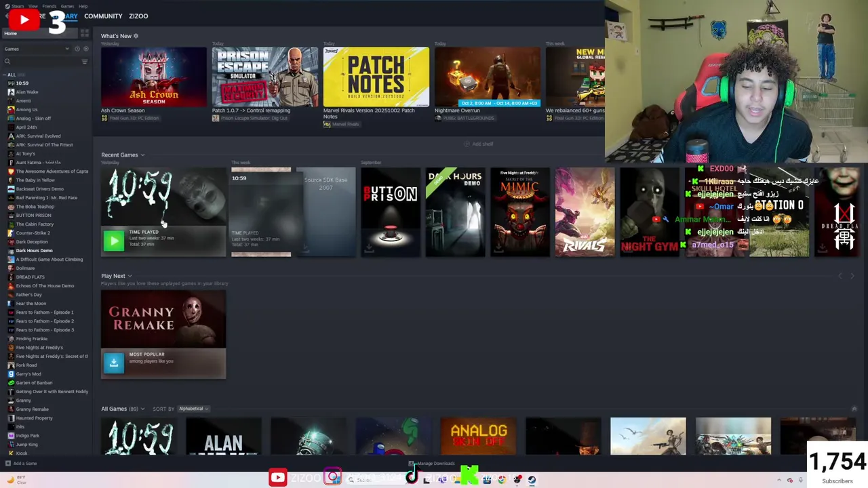Open What's New settings gear
This screenshot has height=488, width=868.
tap(136, 36)
